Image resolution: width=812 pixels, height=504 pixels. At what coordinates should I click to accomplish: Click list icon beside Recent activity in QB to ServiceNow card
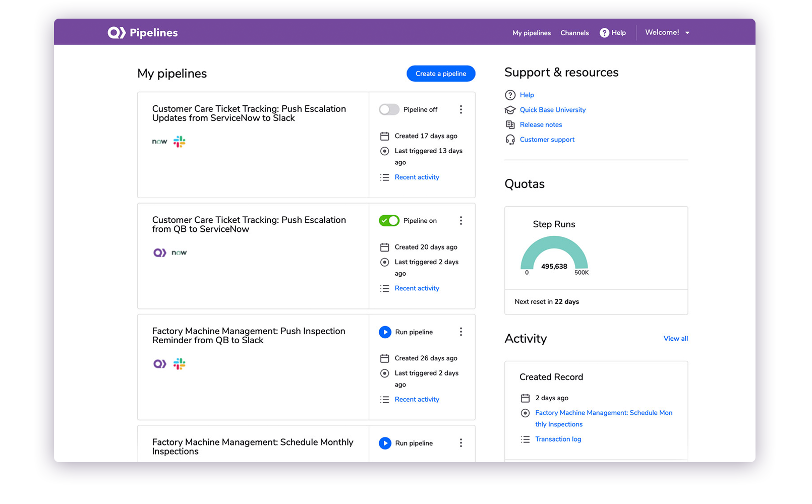[384, 288]
